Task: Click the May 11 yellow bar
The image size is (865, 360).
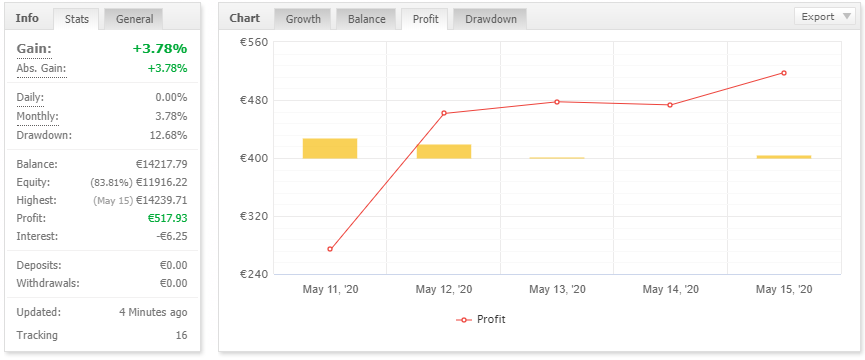Action: click(330, 148)
